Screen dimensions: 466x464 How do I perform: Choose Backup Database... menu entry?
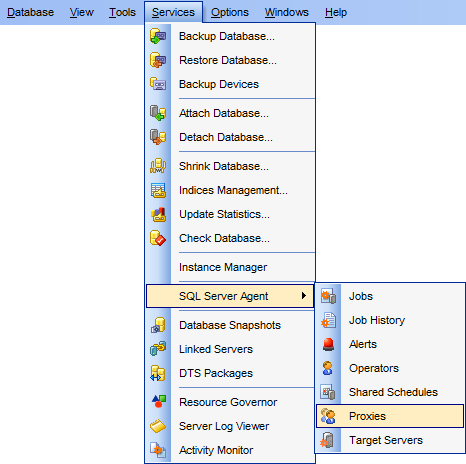pos(230,36)
